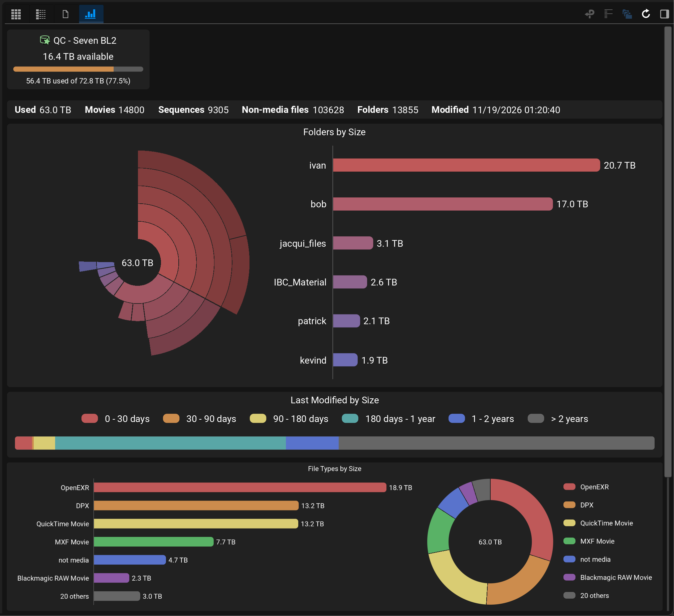674x616 pixels.
Task: Click the sort lines icon
Action: click(x=608, y=14)
